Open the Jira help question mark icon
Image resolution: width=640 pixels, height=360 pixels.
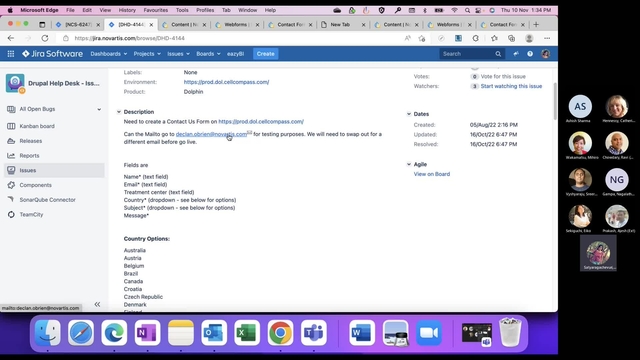click(x=530, y=54)
